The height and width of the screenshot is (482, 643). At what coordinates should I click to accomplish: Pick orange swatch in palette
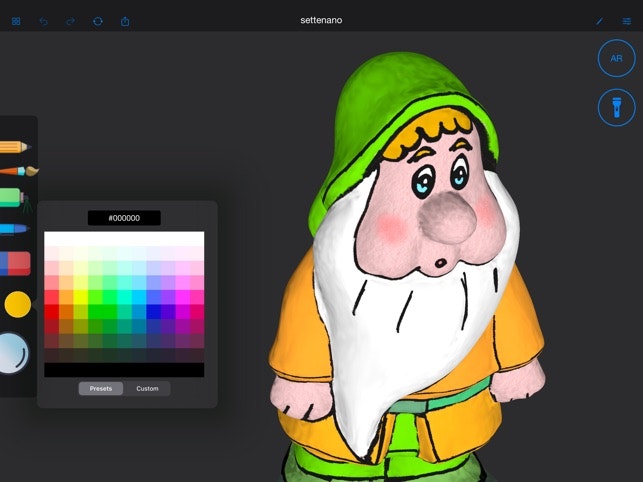point(66,297)
